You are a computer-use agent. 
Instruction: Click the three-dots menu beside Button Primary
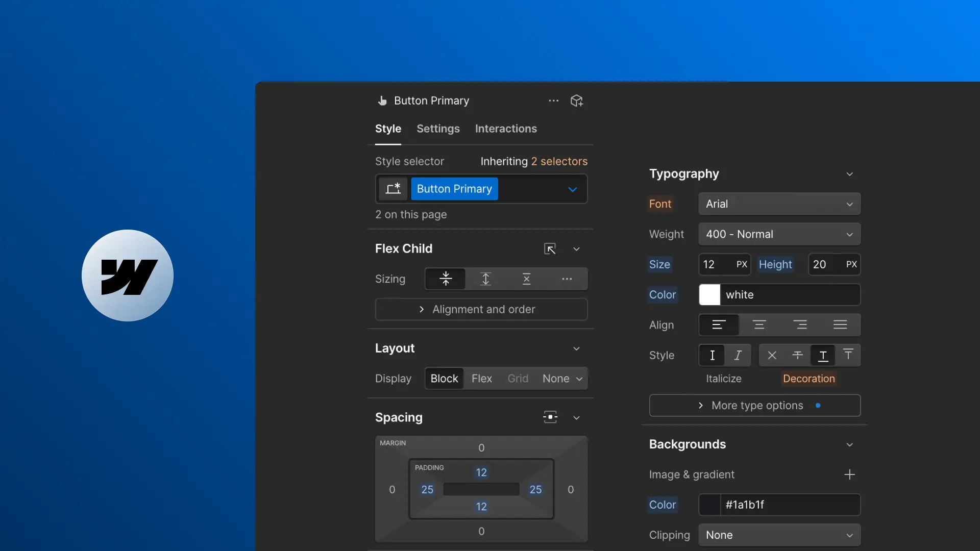[x=553, y=101]
